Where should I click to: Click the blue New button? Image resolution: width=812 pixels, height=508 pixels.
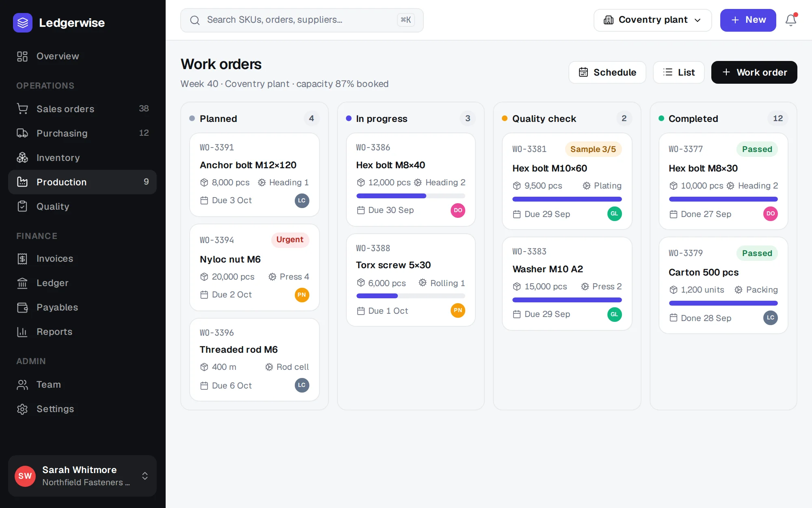point(748,20)
